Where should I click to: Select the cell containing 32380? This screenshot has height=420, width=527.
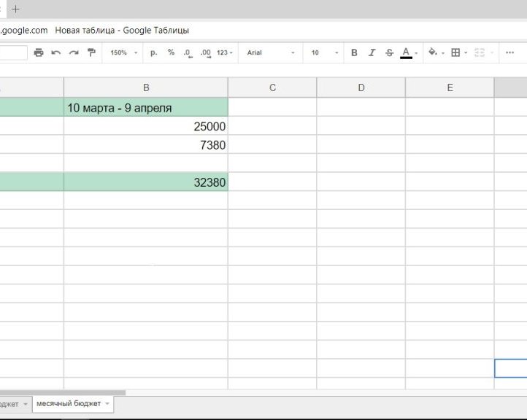146,182
